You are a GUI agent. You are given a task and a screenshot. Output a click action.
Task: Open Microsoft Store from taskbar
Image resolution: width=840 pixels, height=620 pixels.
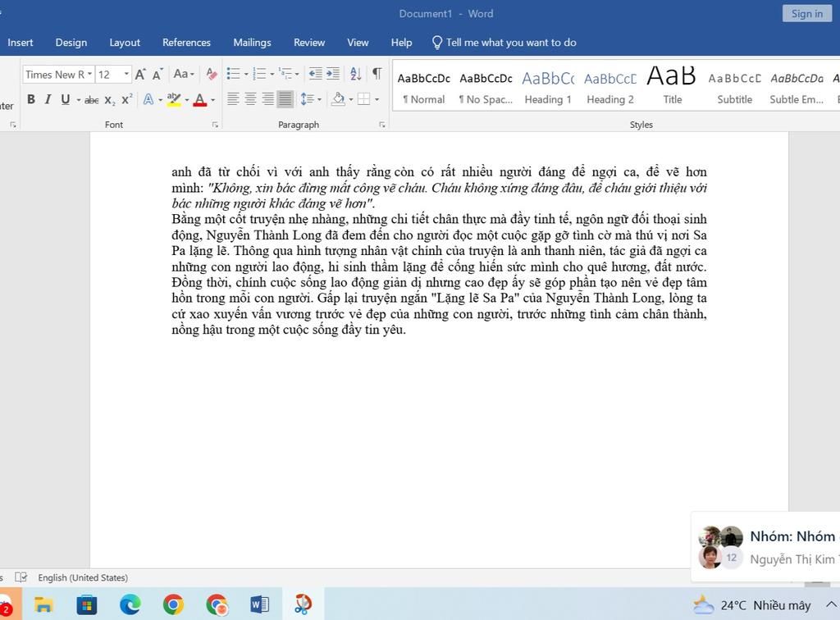[87, 605]
